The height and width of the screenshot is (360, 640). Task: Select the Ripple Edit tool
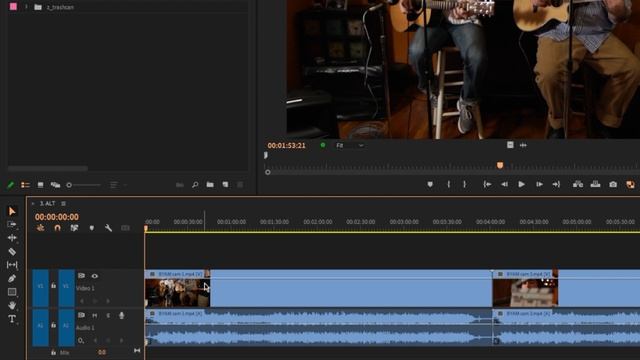point(12,238)
